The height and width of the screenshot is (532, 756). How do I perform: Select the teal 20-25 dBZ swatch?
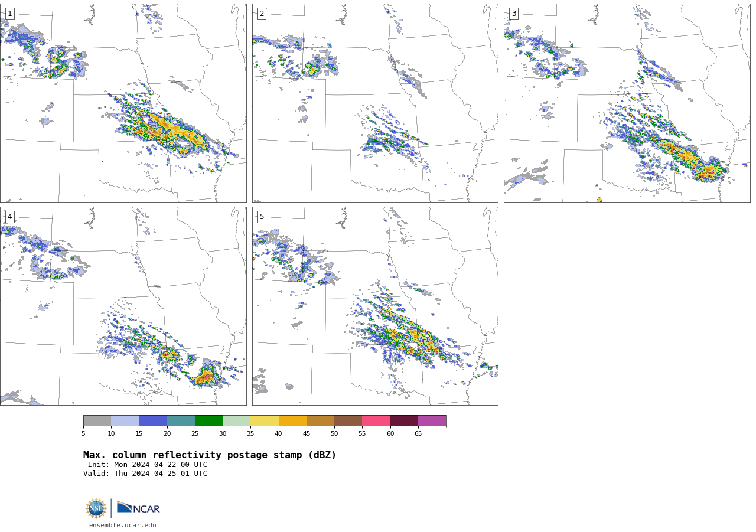pyautogui.click(x=181, y=421)
